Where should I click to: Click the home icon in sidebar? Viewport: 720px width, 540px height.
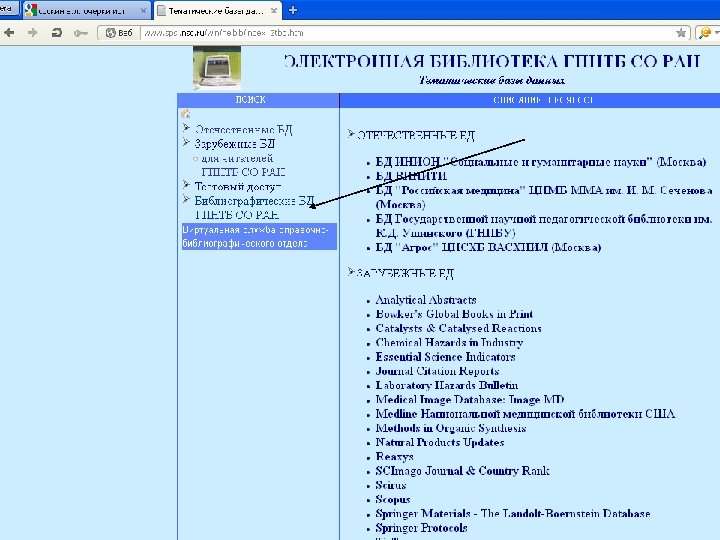(186, 113)
